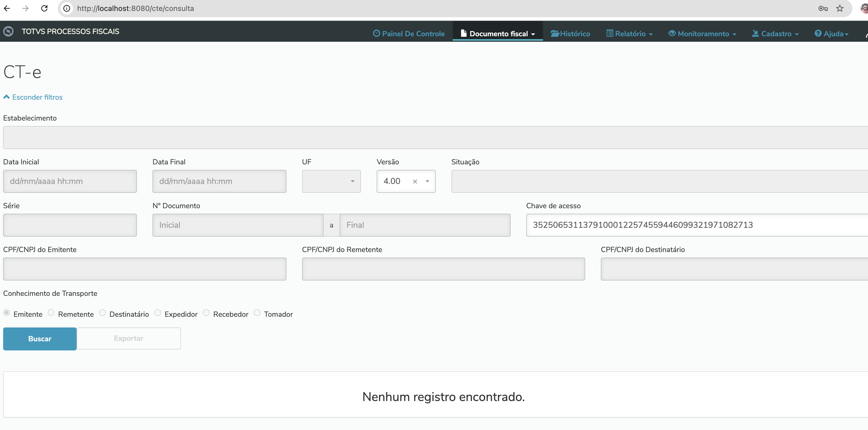
Task: Select the Tomador radio button
Action: (257, 313)
